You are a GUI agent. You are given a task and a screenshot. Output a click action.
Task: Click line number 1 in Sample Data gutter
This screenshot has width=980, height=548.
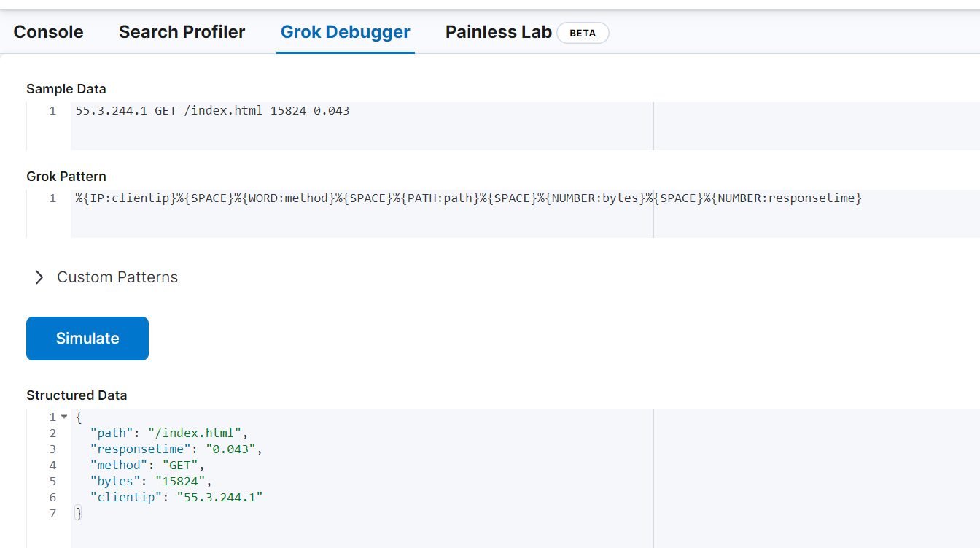pyautogui.click(x=52, y=111)
